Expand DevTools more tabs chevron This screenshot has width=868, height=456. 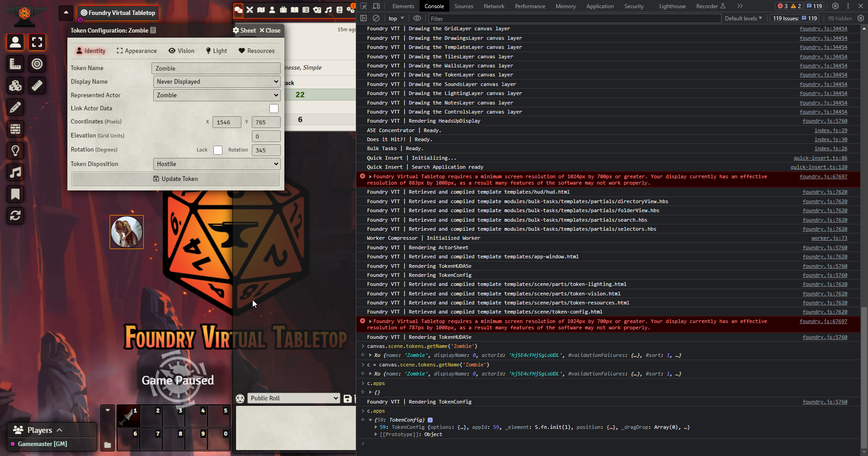pyautogui.click(x=740, y=6)
